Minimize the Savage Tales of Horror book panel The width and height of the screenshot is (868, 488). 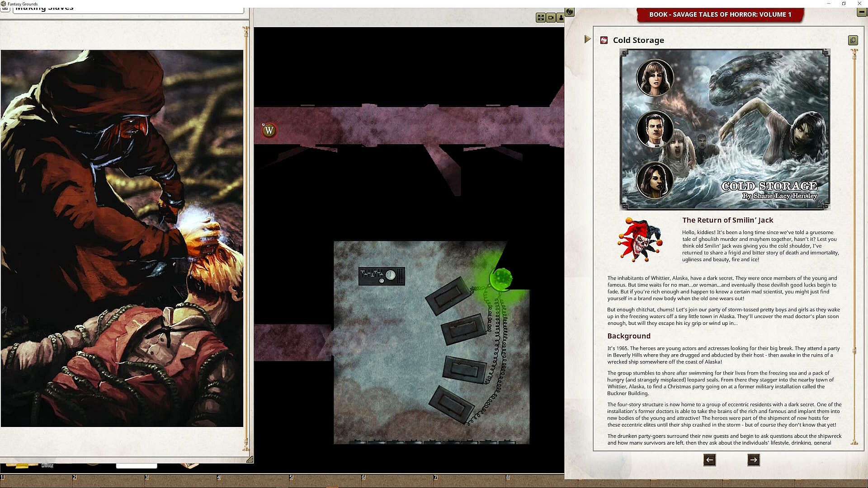(862, 12)
